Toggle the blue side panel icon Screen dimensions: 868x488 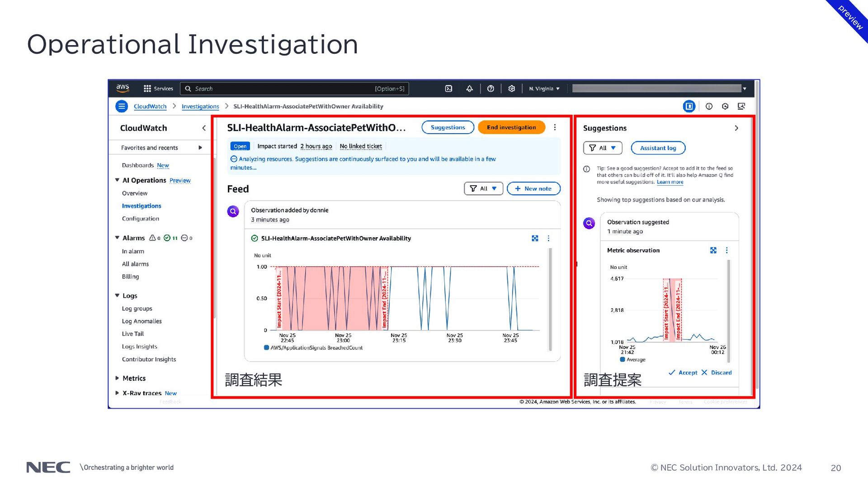coord(689,106)
